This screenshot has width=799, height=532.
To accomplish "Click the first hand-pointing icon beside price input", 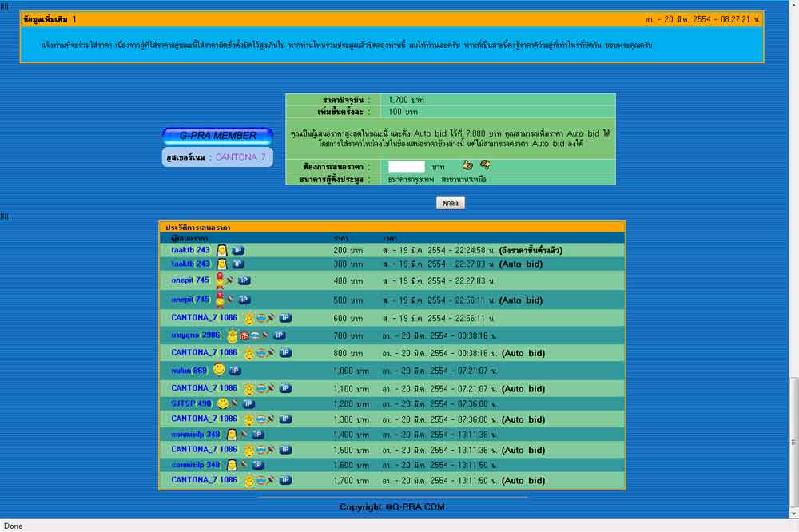I will point(468,165).
